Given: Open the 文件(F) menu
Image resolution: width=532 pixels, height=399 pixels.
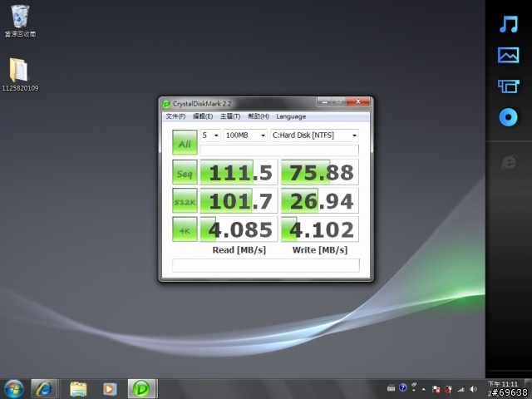Looking at the screenshot, I should (x=175, y=116).
